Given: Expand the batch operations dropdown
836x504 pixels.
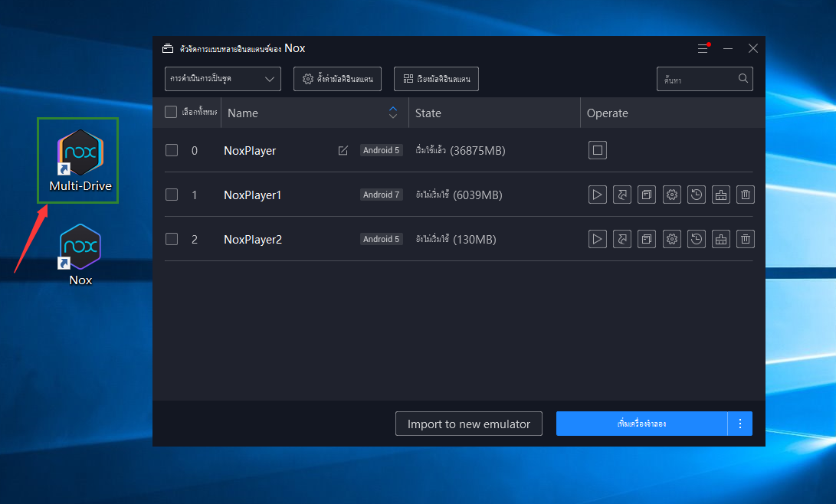Looking at the screenshot, I should tap(222, 79).
